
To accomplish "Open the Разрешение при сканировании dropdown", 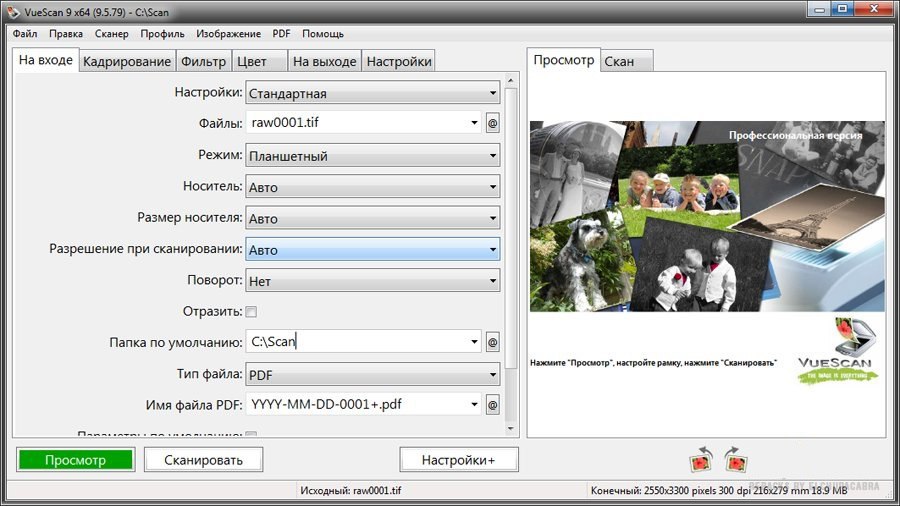I will tap(373, 250).
